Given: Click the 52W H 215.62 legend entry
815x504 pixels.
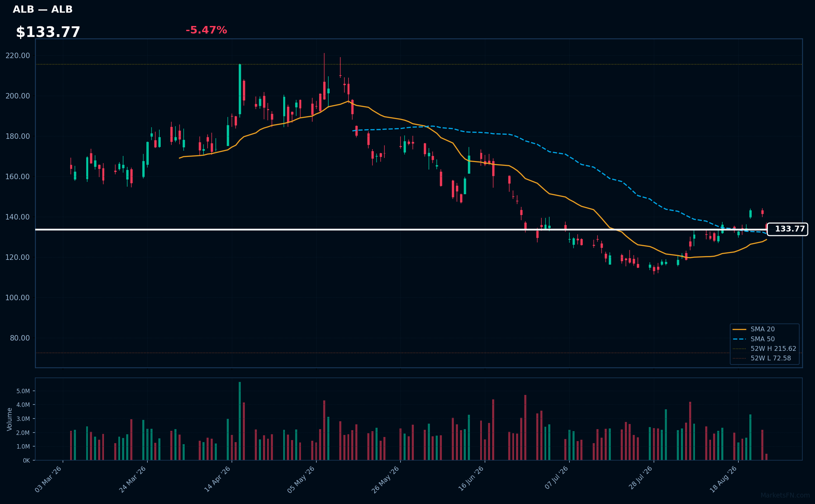Looking at the screenshot, I should [764, 348].
